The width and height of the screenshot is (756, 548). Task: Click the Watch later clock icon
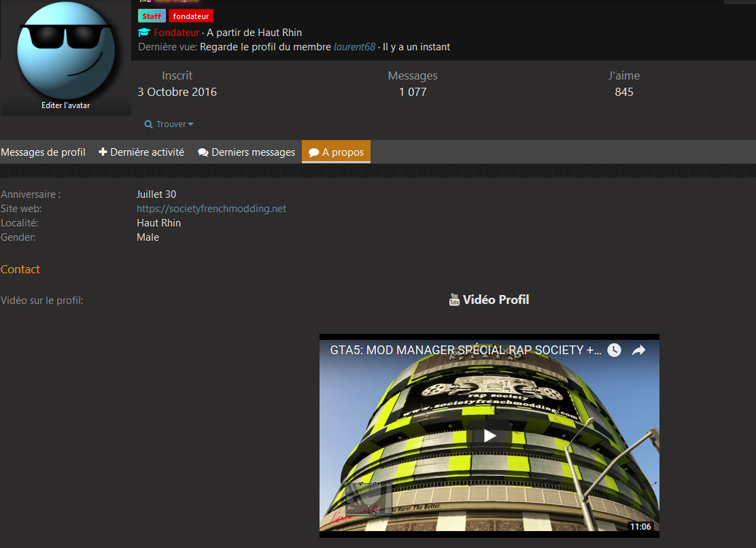point(614,350)
